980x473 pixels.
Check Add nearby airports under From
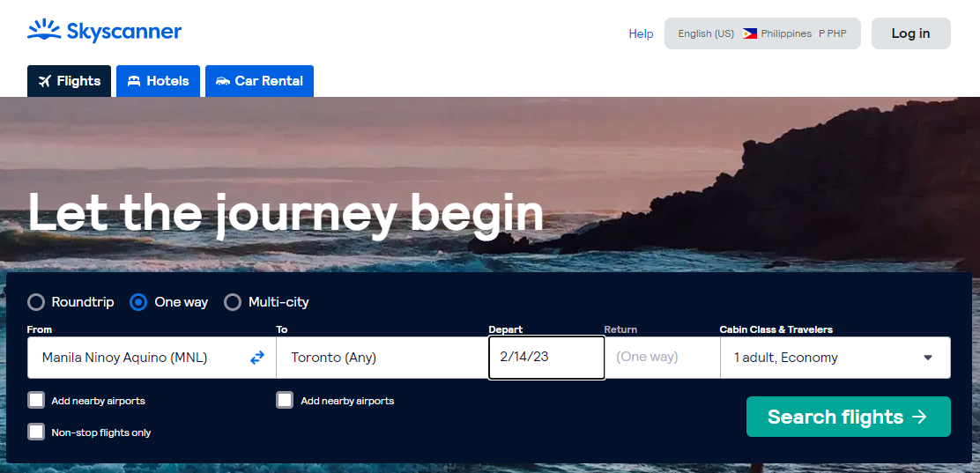click(36, 401)
